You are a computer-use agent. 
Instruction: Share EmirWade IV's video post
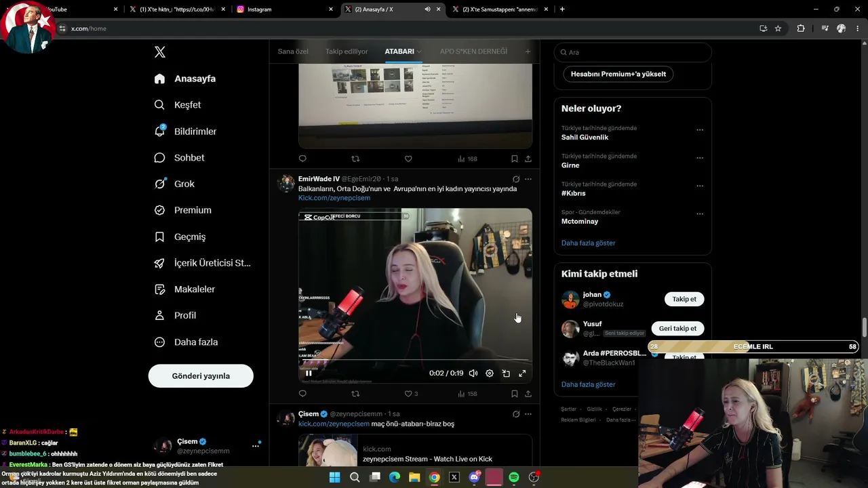pyautogui.click(x=528, y=394)
